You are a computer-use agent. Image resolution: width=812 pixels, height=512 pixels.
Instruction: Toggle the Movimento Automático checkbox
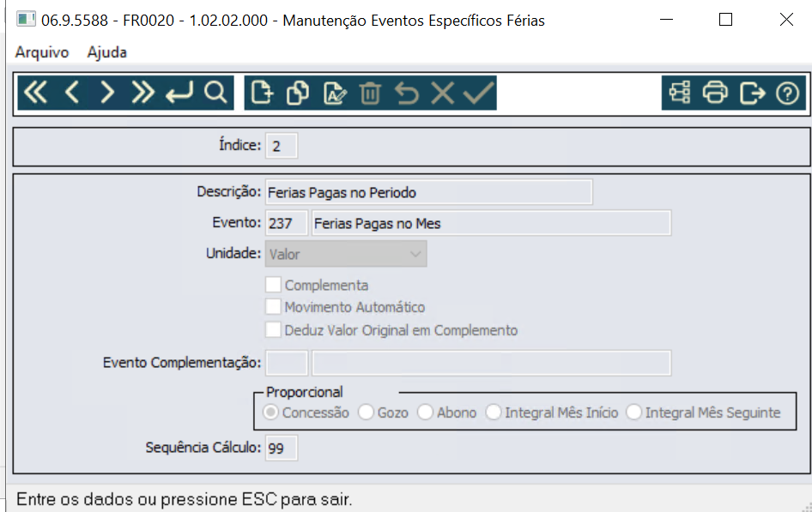tap(273, 307)
